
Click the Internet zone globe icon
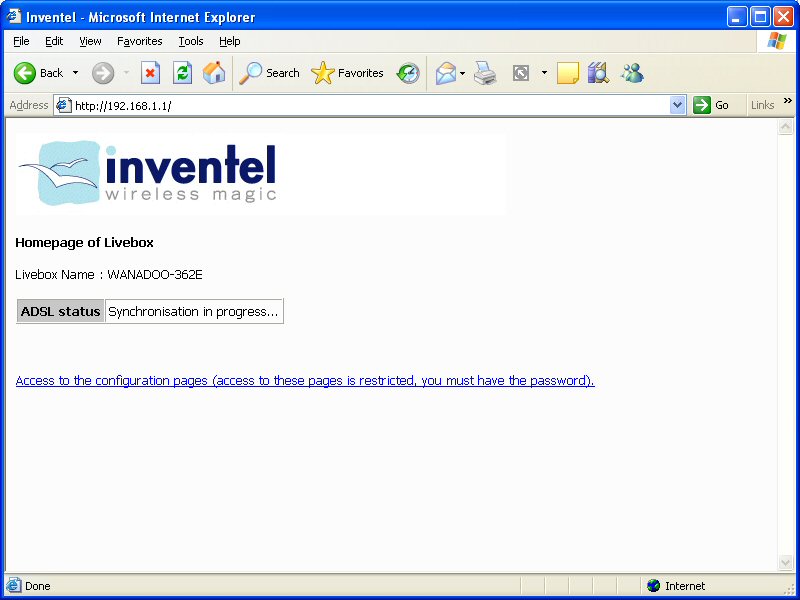(653, 586)
